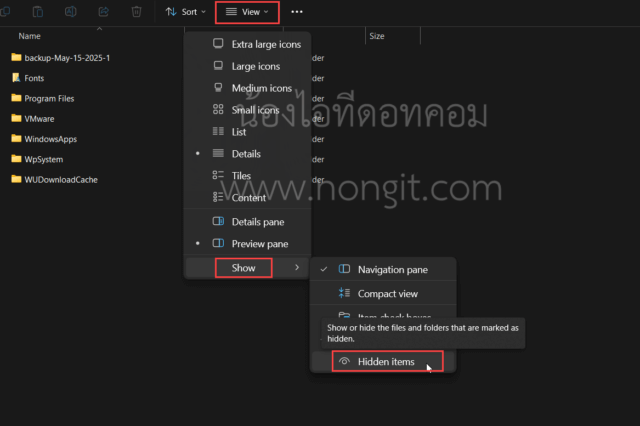Select the Program Files folder
Image resolution: width=640 pixels, height=426 pixels.
[43, 98]
